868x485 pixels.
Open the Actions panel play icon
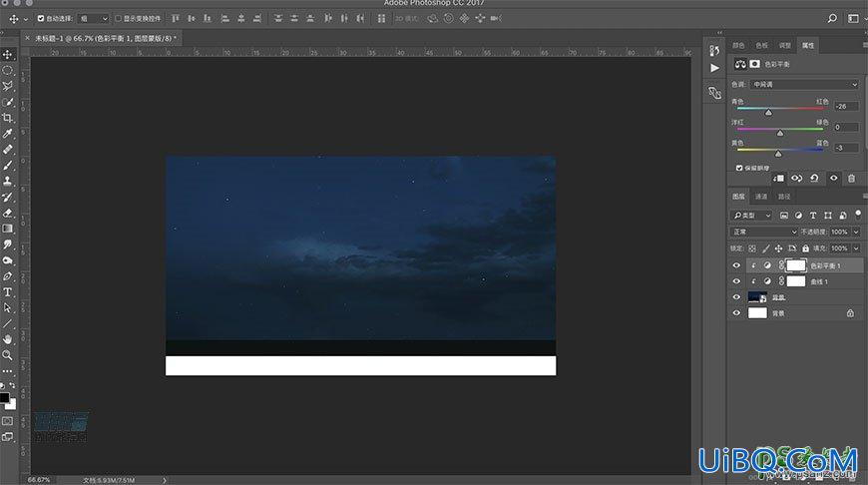[x=714, y=68]
